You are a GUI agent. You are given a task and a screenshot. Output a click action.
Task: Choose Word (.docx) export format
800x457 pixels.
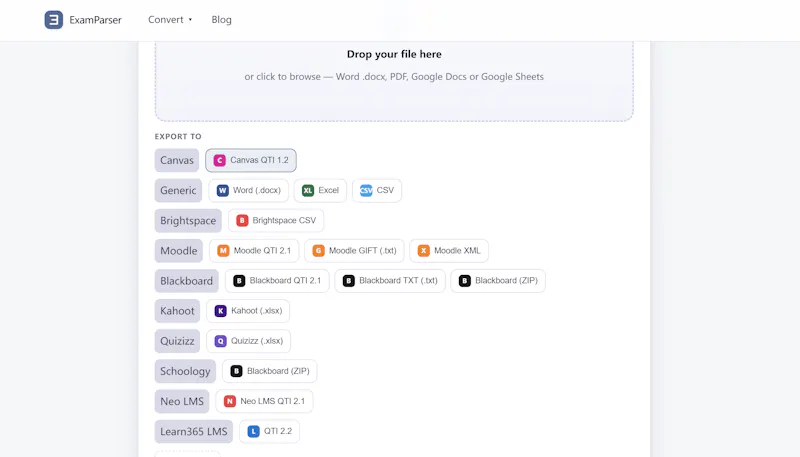[x=248, y=190]
